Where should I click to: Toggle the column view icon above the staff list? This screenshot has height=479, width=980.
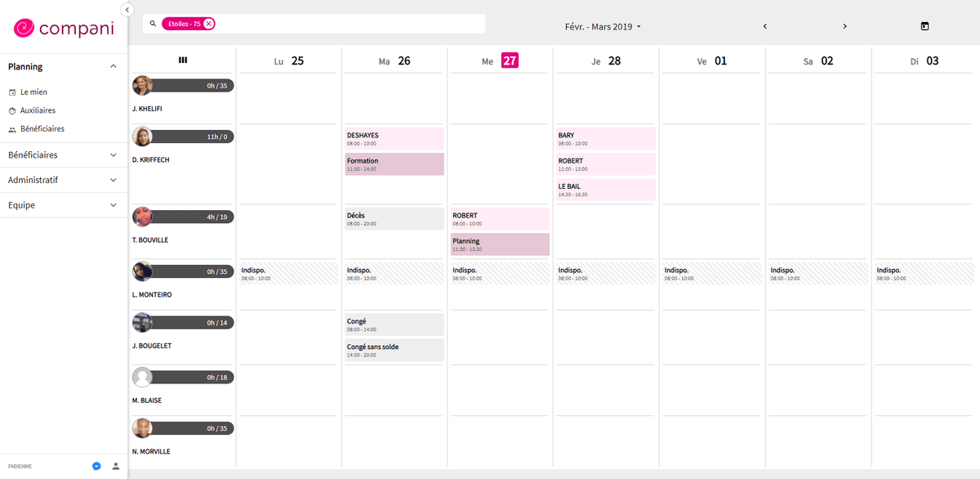click(183, 60)
